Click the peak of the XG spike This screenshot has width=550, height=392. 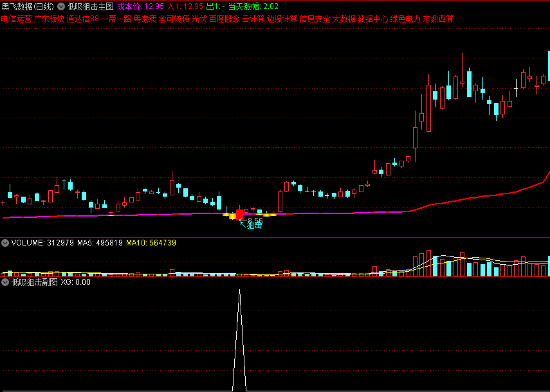239,290
